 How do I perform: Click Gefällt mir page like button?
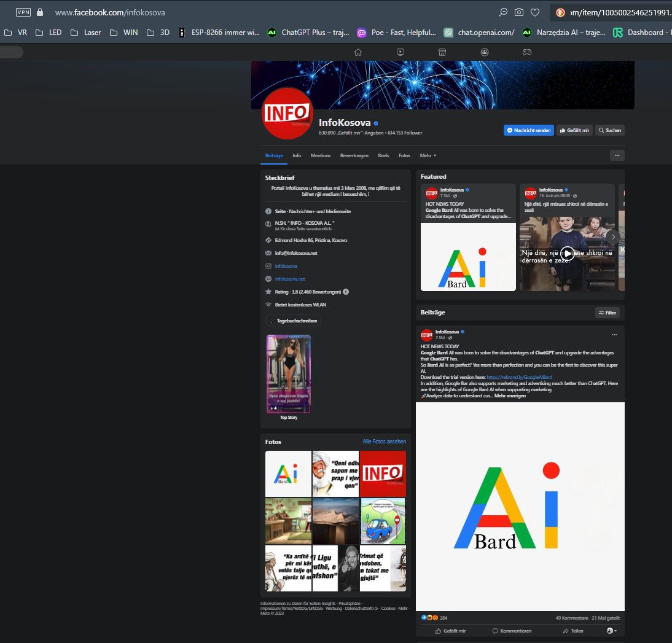pyautogui.click(x=574, y=130)
